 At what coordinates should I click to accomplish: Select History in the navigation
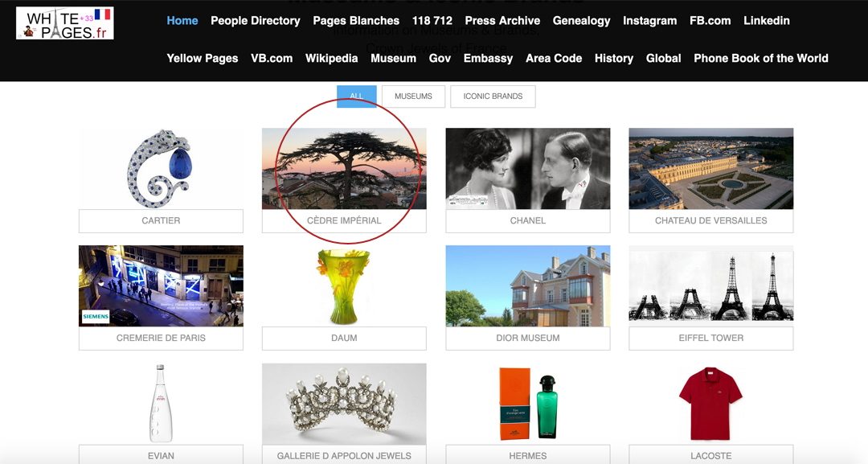click(613, 58)
